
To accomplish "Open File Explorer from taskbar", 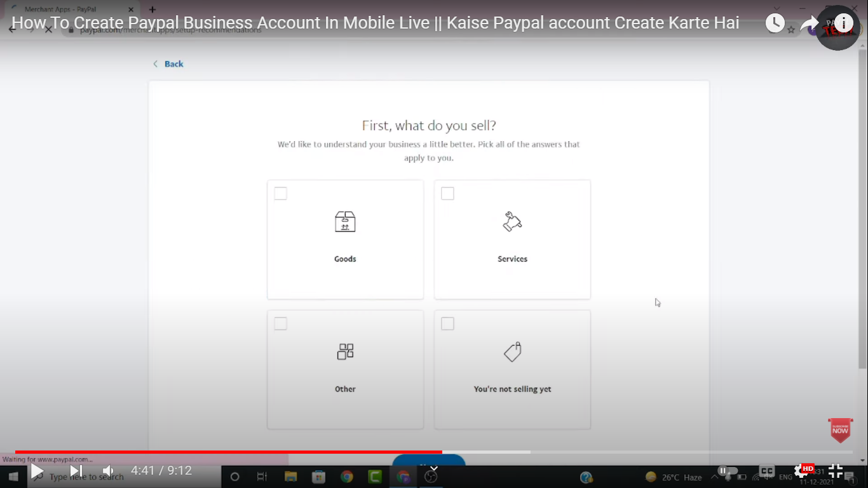I will [x=290, y=477].
